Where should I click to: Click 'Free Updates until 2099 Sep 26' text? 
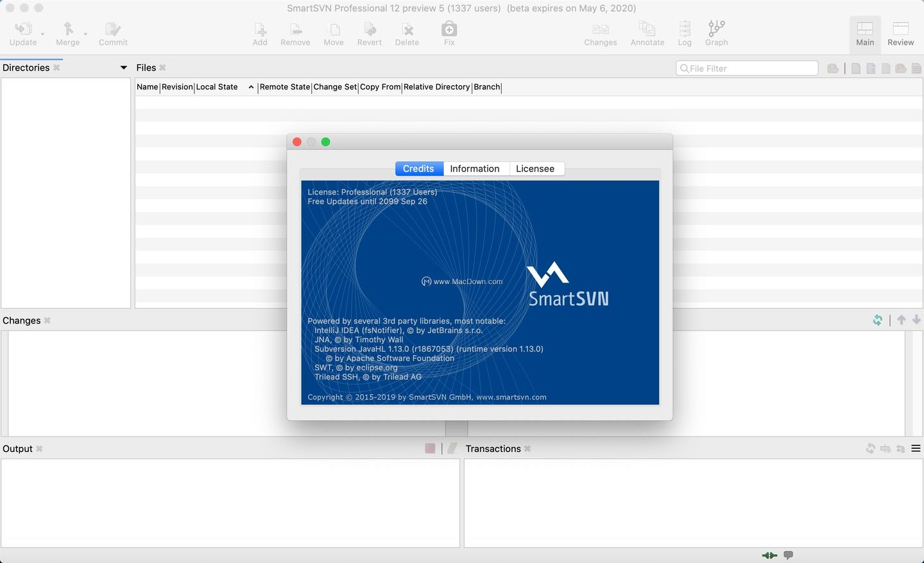coord(367,202)
